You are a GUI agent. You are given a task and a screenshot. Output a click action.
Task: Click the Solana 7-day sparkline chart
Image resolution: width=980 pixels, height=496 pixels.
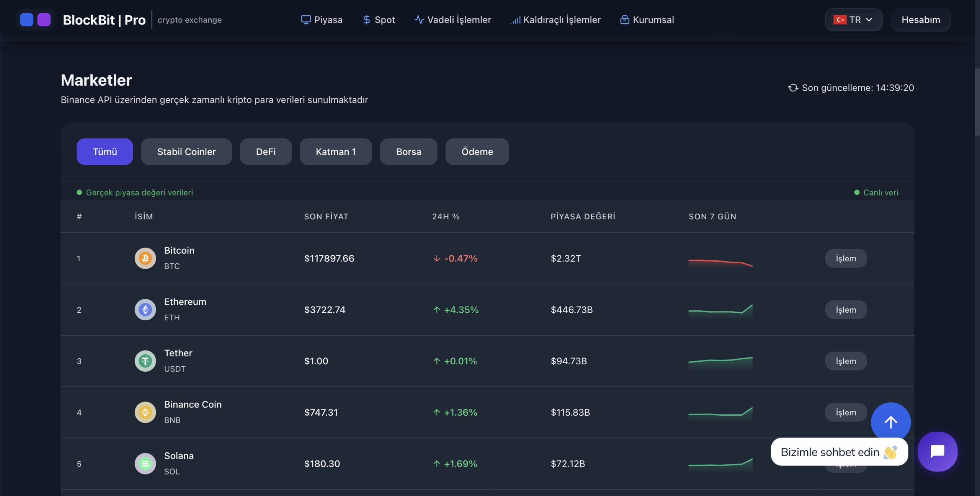(720, 465)
